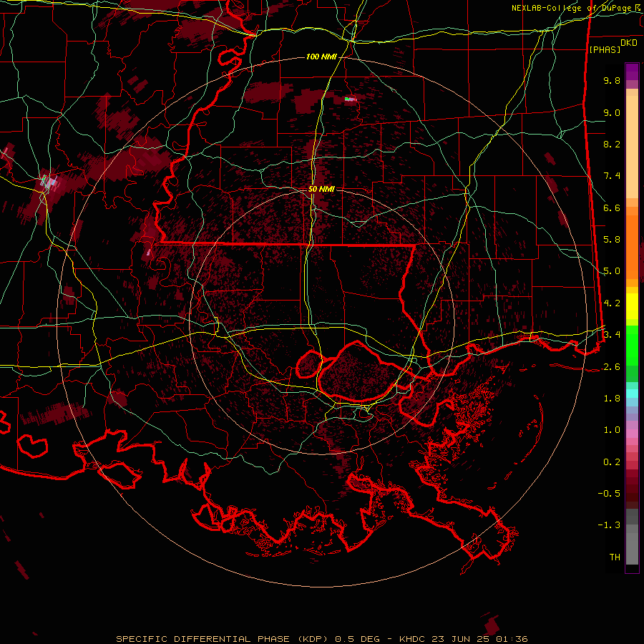Click the 5.8 legend value
Viewport: 644px width, 644px height.
(612, 240)
